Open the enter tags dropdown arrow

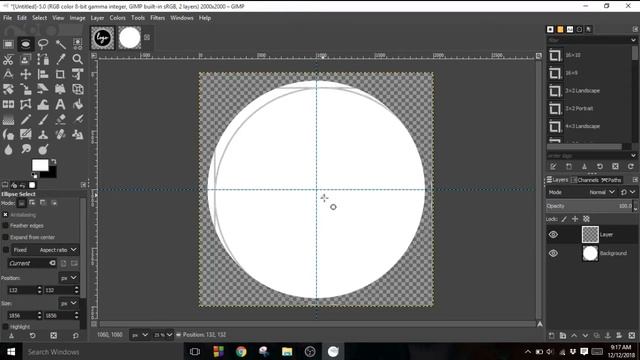[x=633, y=156]
